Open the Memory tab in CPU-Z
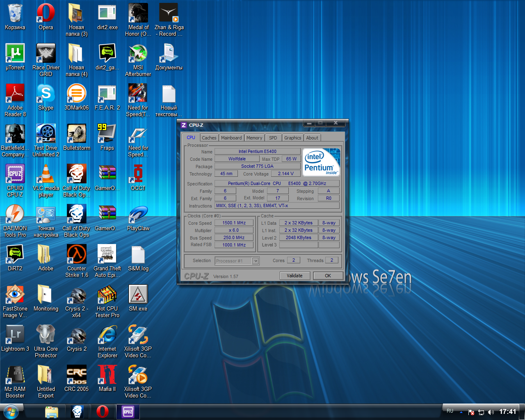This screenshot has width=525, height=420. coord(254,138)
